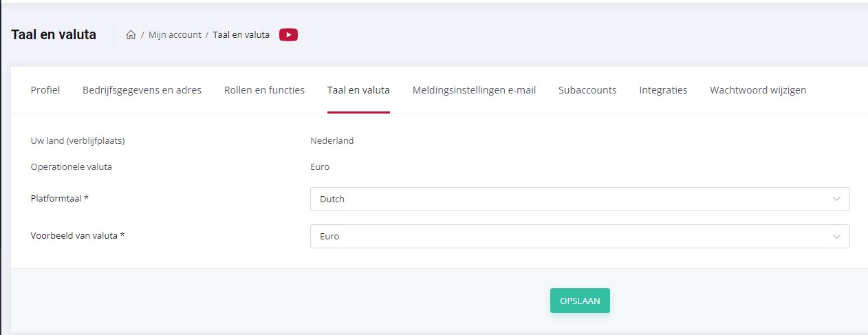Expand Voorbeeld van valuta chevron arrow
868x335 pixels.
(x=836, y=236)
